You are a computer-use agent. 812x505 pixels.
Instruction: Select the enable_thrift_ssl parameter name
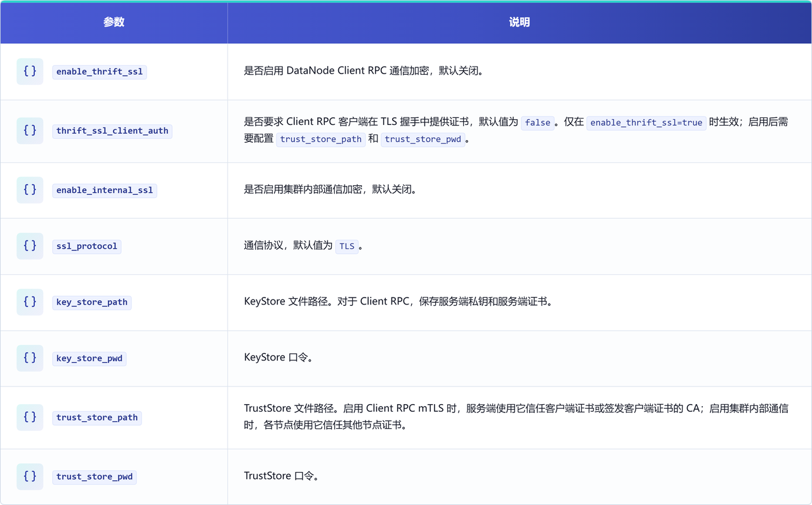100,72
